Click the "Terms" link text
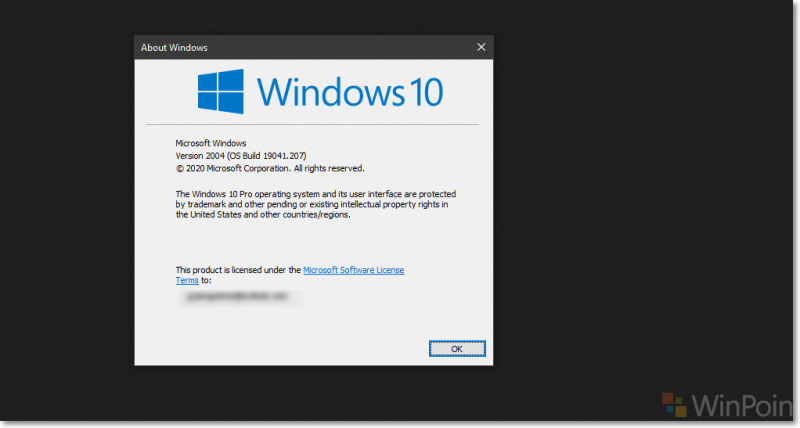The height and width of the screenshot is (428, 800). point(187,280)
